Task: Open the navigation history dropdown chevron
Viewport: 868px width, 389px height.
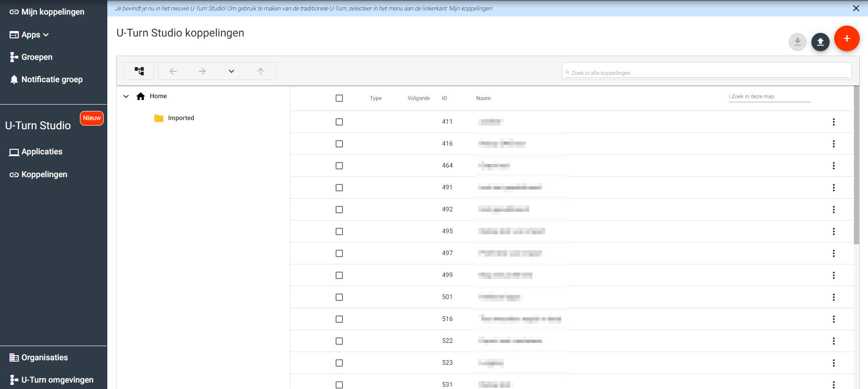Action: (231, 71)
